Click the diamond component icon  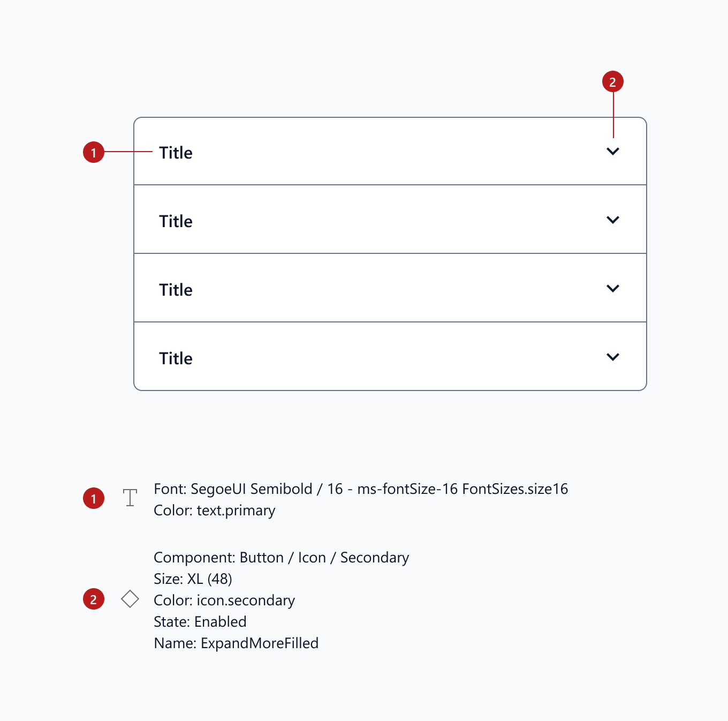pos(130,599)
